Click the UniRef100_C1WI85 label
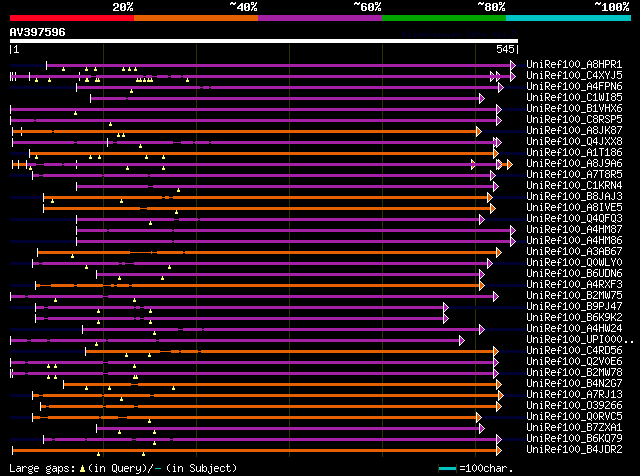This screenshot has height=476, width=640. click(x=574, y=98)
